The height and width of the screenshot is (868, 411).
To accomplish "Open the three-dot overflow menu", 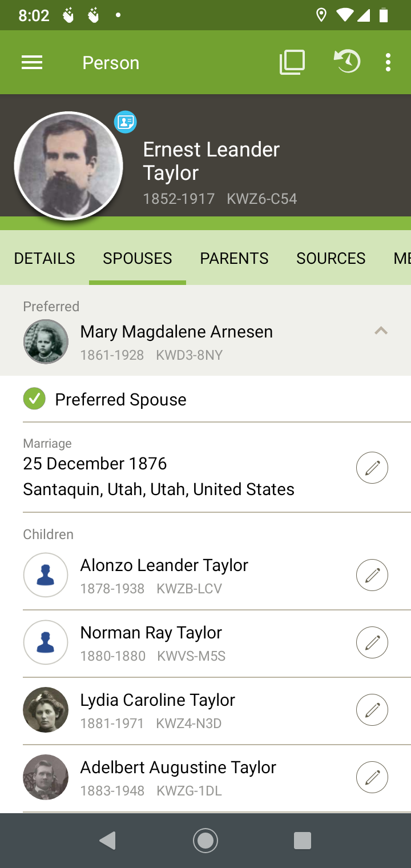I will pos(388,62).
